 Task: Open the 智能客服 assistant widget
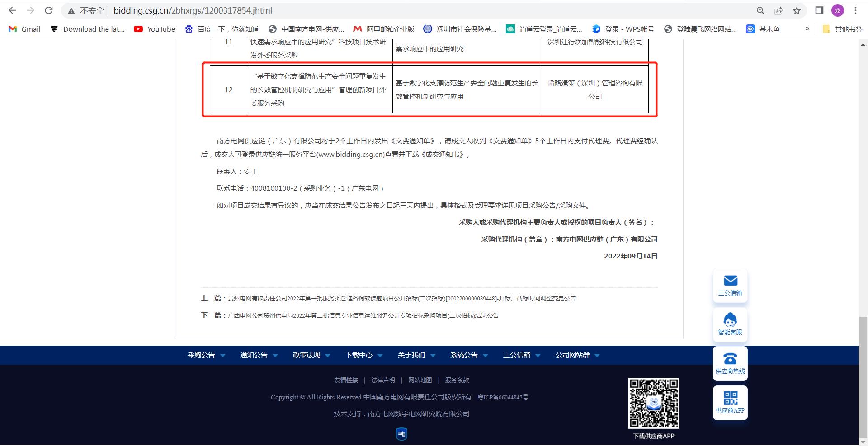click(730, 324)
